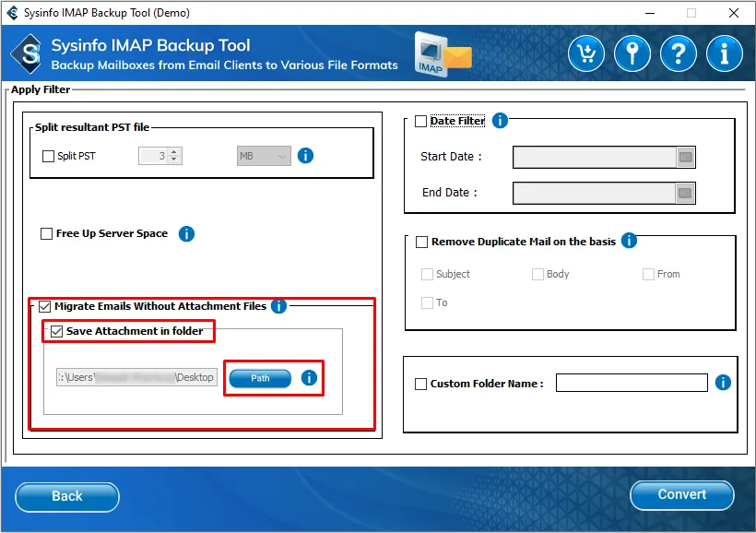Open the key activation icon
The image size is (756, 533).
tap(632, 53)
